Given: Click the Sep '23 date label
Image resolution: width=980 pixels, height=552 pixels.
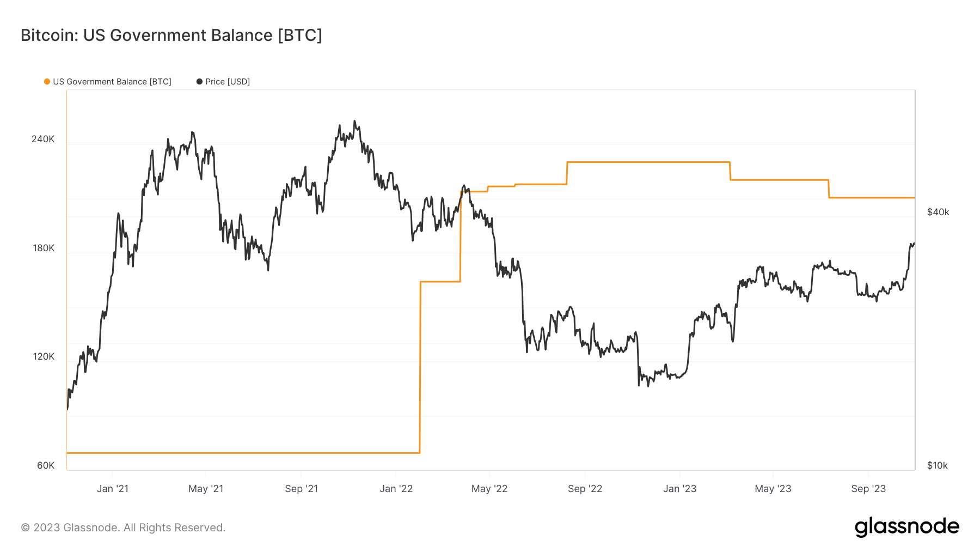Looking at the screenshot, I should 868,489.
